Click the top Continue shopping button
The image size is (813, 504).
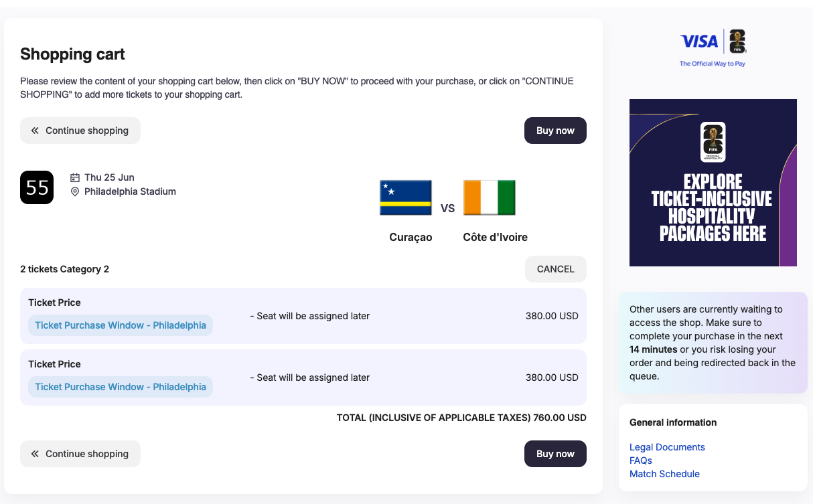click(x=80, y=131)
